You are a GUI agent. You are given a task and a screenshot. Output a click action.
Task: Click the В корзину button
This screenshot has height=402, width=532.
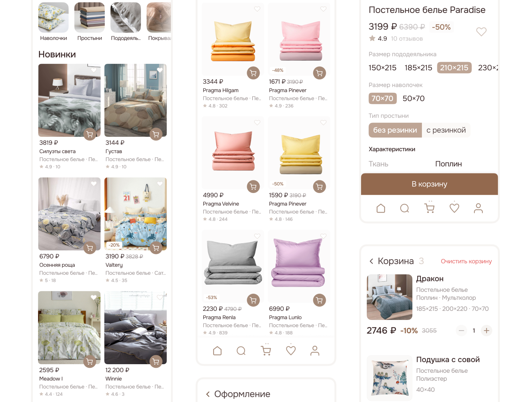pyautogui.click(x=429, y=184)
